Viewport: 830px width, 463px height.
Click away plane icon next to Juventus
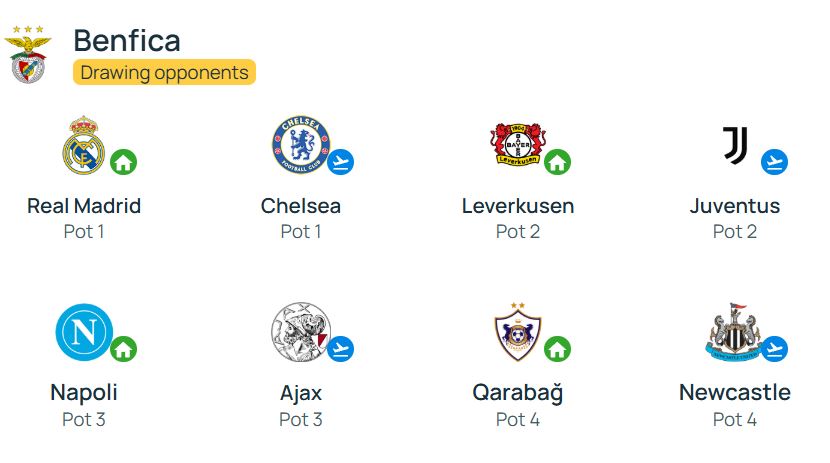point(774,162)
